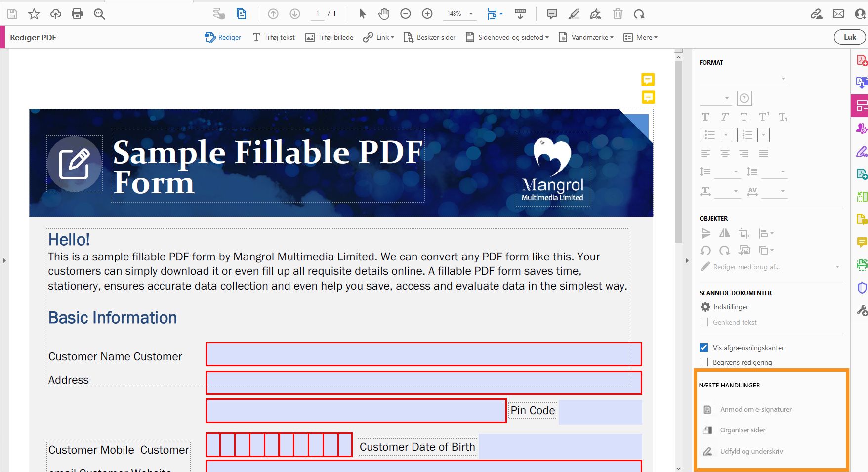Send document by email envelope icon
The width and height of the screenshot is (868, 472).
pyautogui.click(x=838, y=14)
